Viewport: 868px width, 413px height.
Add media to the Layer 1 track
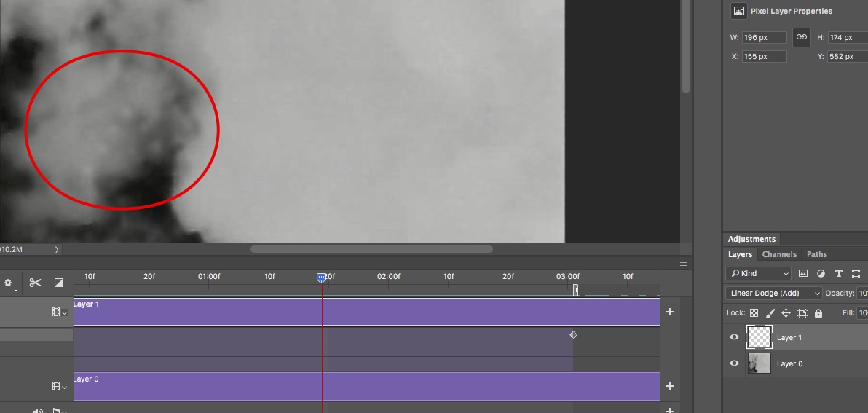[670, 312]
